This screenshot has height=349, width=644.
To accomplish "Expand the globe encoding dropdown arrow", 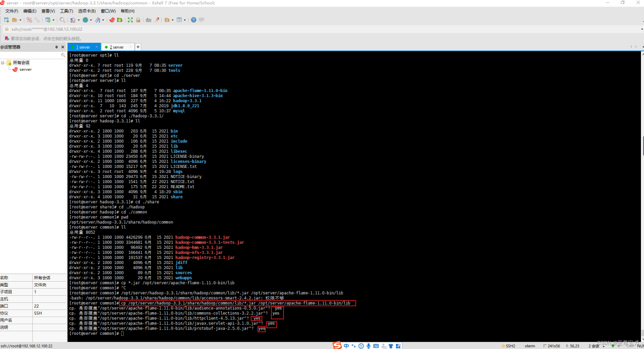I will pos(91,20).
